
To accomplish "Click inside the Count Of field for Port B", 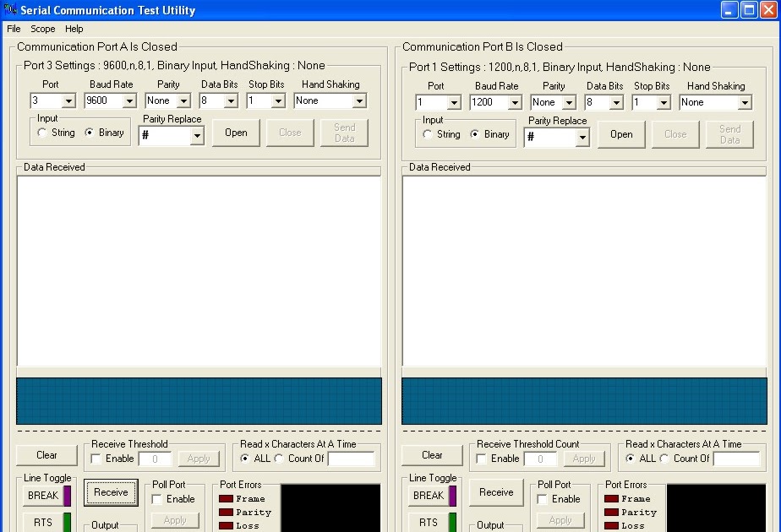I will [x=736, y=459].
